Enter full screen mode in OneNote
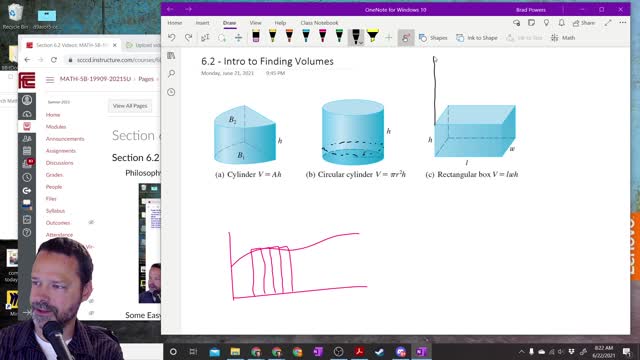This screenshot has width=640, height=360. 608,23
